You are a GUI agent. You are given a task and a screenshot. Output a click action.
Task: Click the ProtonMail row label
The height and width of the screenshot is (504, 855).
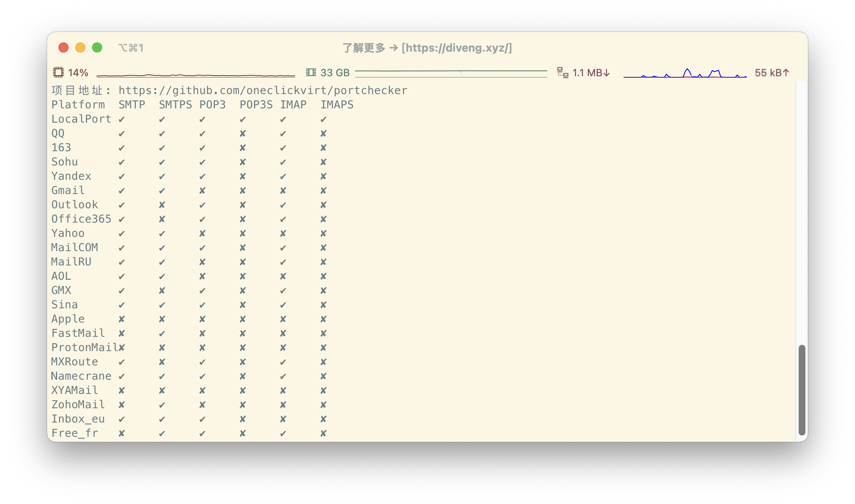pos(85,347)
